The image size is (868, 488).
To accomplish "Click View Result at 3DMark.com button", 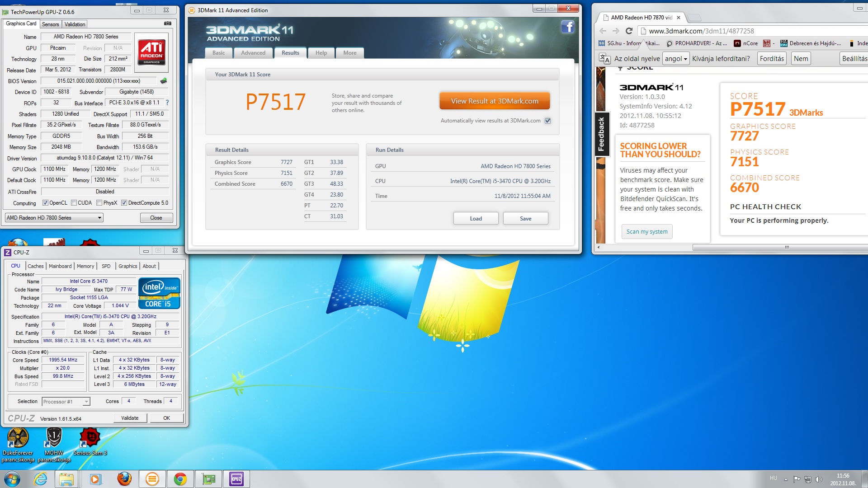I will [x=495, y=101].
